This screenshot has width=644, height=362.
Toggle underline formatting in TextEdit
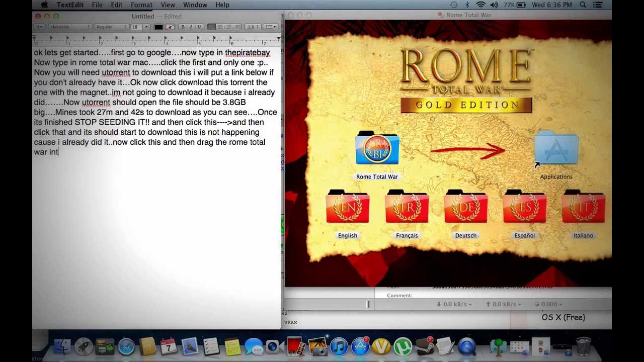(x=199, y=27)
